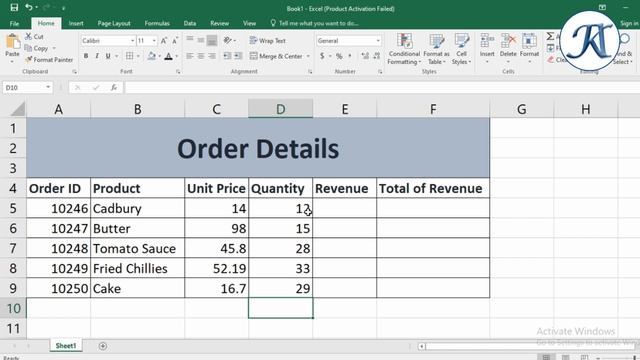640x360 pixels.
Task: Click the Paste clipboard icon
Action: point(12,42)
